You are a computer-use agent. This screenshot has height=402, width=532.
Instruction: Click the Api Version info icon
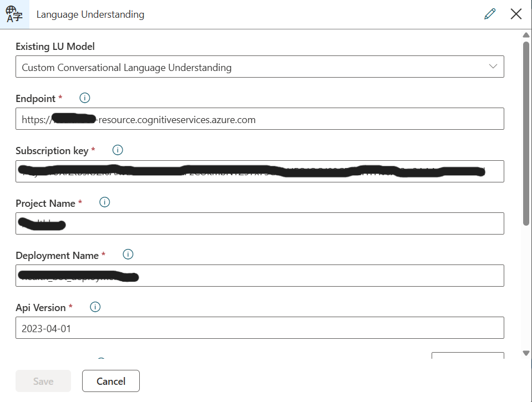click(x=94, y=307)
